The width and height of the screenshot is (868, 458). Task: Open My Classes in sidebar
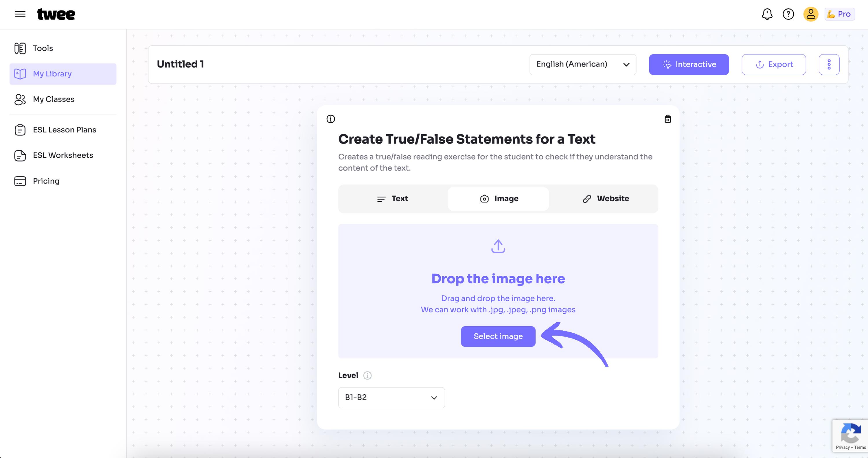63,100
